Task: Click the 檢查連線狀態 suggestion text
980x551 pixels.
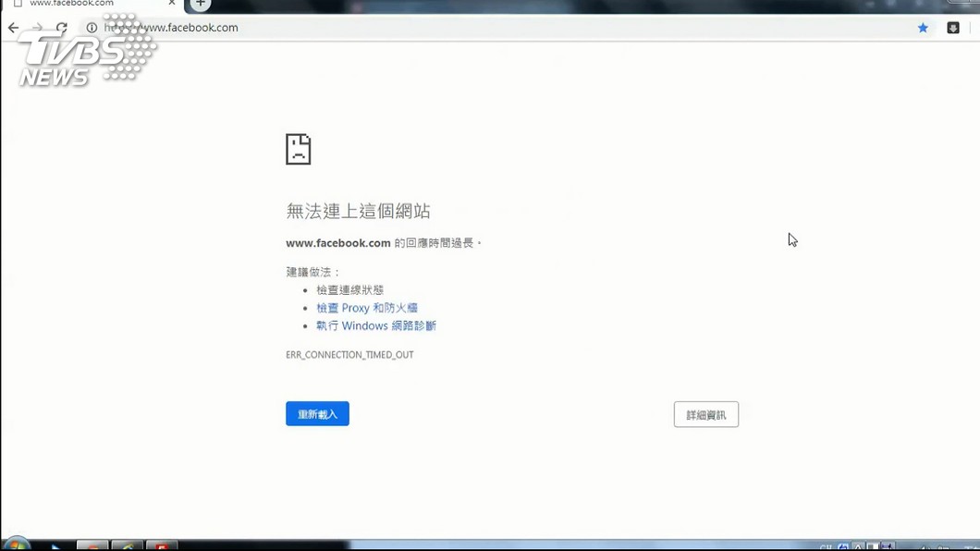Action: [350, 290]
